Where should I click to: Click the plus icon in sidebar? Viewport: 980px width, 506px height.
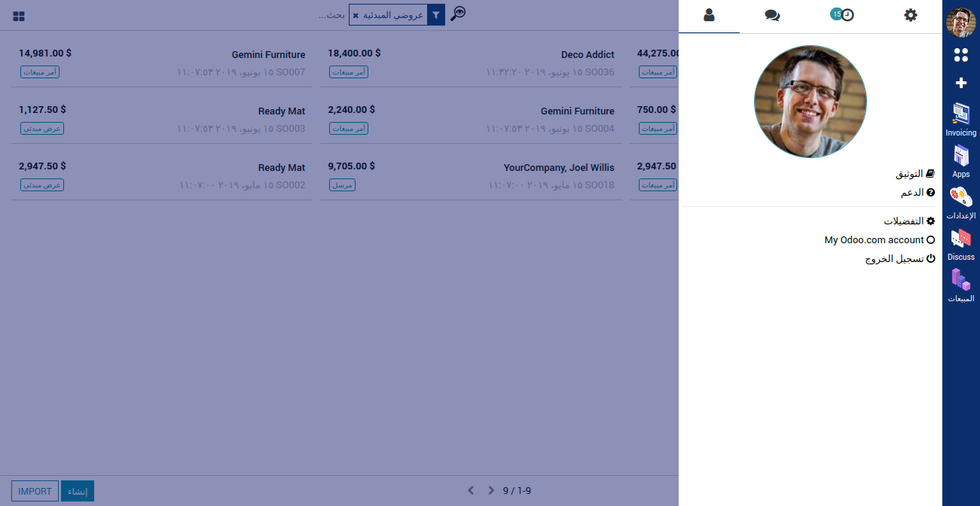point(960,83)
